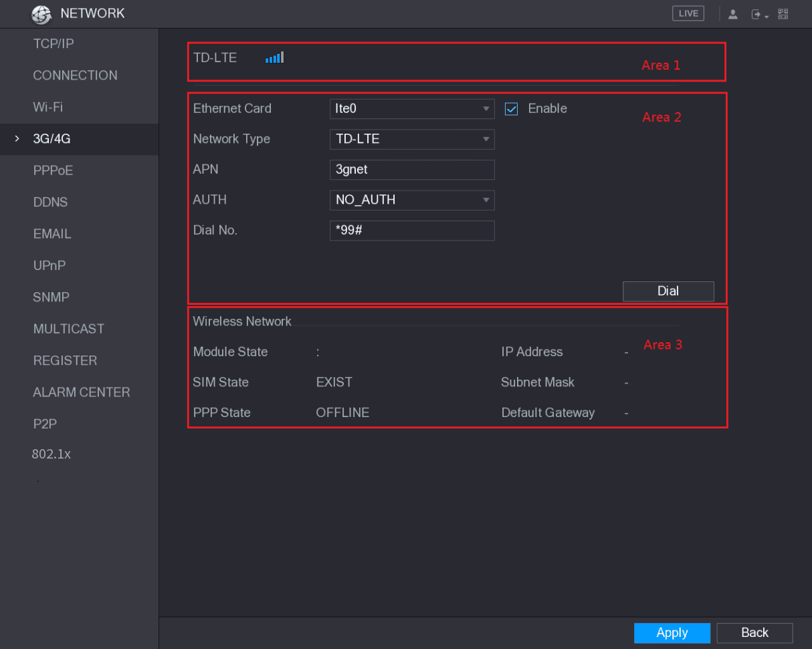Open the Ethernet Card lte0 dropdown
The image size is (812, 649).
click(x=412, y=109)
